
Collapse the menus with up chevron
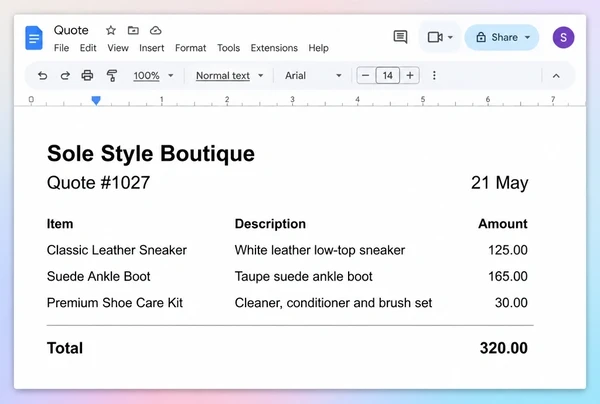point(556,76)
